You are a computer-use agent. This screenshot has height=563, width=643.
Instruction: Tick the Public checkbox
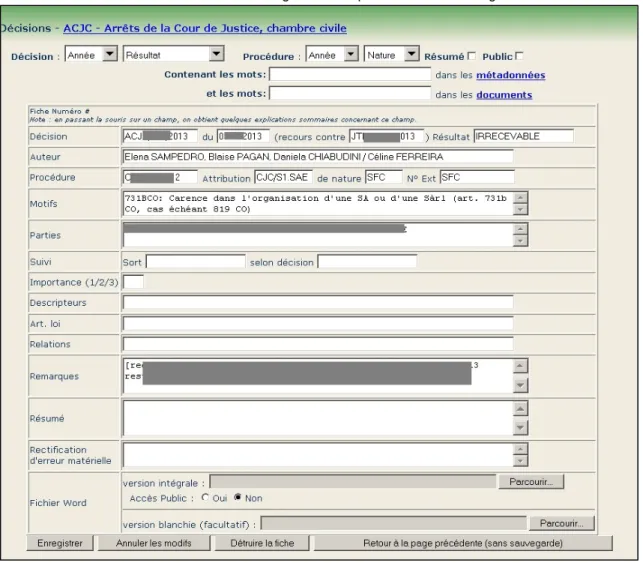tap(519, 56)
